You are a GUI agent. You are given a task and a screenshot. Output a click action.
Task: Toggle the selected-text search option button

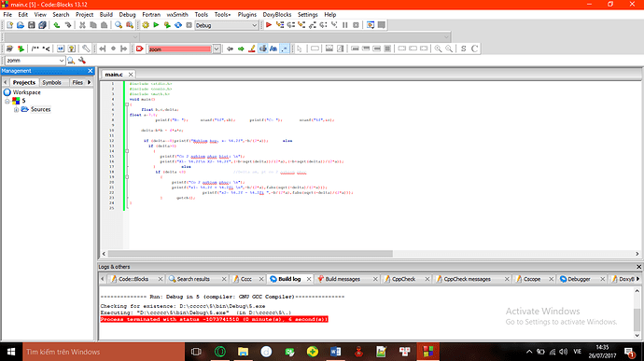(x=262, y=49)
